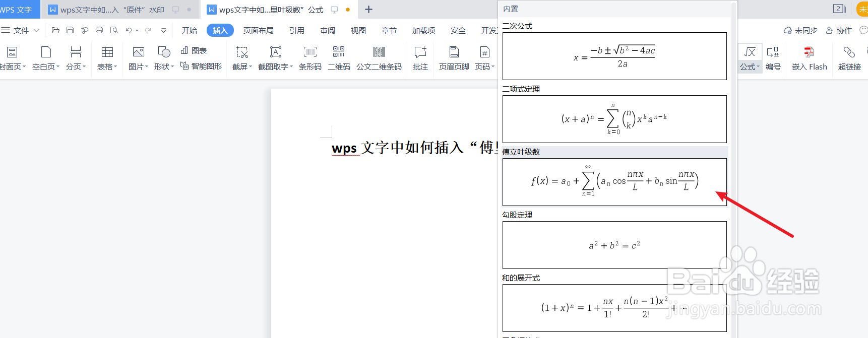Screen dimensions: 868x338
Task: Open the 文件 menu
Action: pyautogui.click(x=20, y=30)
